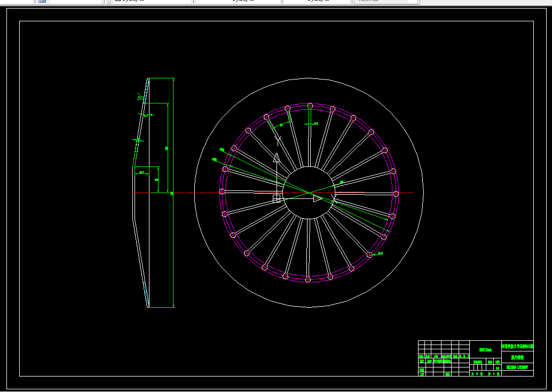
Task: Click the university name cell in title block
Action: (517, 347)
